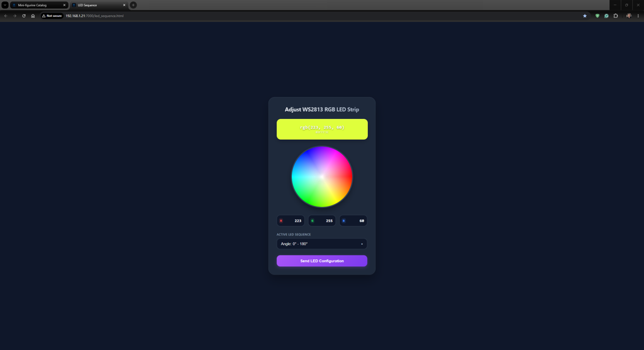Viewport: 644px width, 350px height.
Task: Open the green shield extension
Action: click(597, 16)
